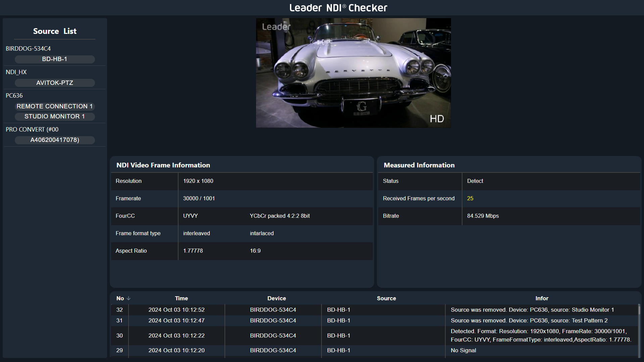This screenshot has height=362, width=644.
Task: Click the BIRDDOG-534C4 device heading
Action: (x=28, y=49)
